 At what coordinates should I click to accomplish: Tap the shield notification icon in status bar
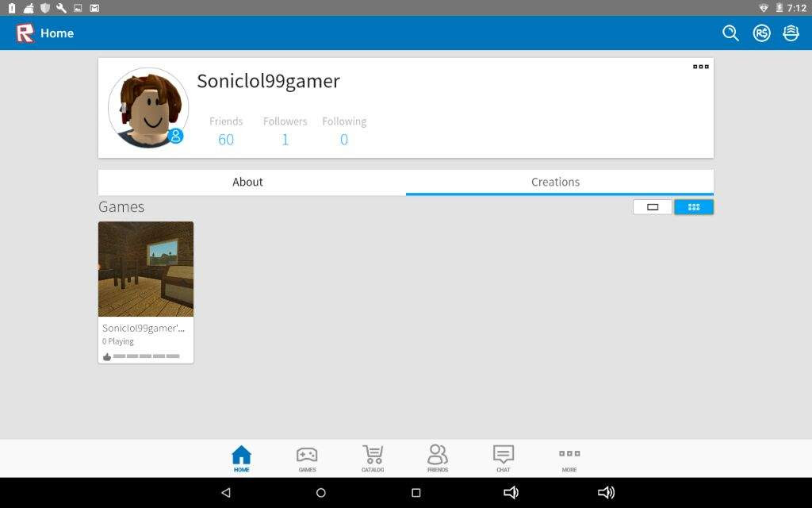[x=45, y=8]
